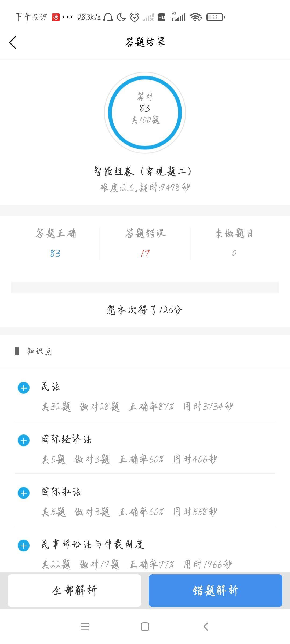Tap the alarm clock status icon
This screenshot has width=290, height=644.
click(x=134, y=17)
